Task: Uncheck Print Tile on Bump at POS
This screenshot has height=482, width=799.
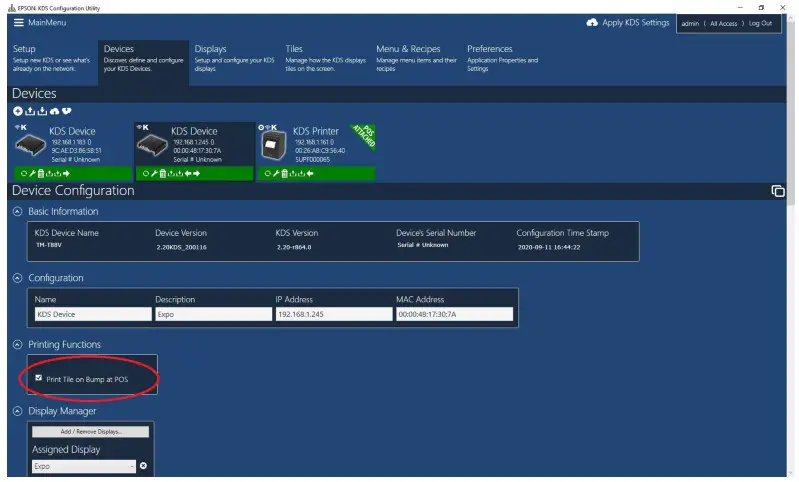Action: point(39,378)
